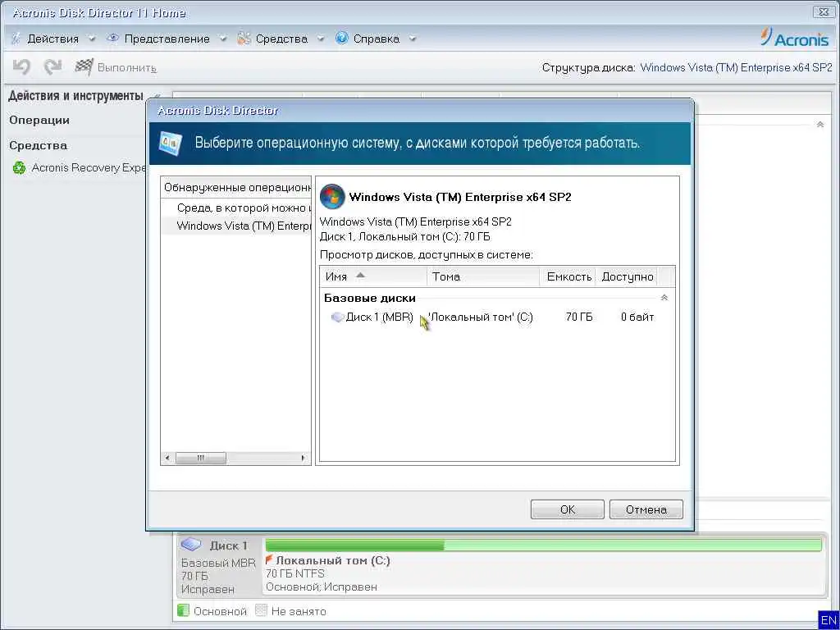Click the Windows Vista disk structure link
This screenshot has height=630, width=840.
coord(736,67)
